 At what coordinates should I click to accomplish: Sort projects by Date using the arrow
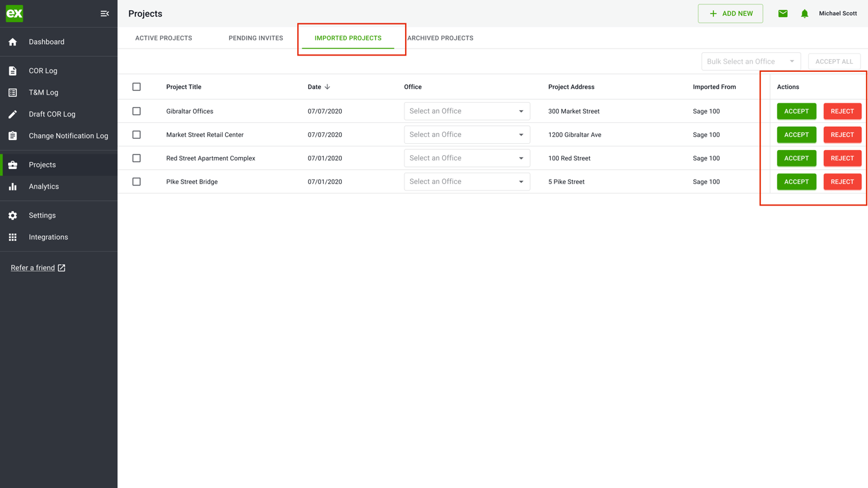pyautogui.click(x=327, y=86)
